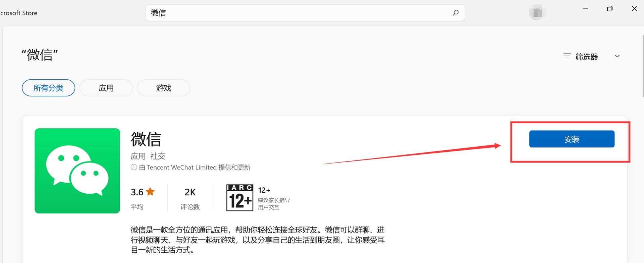Viewport: 644px width, 263px height.
Task: Open the 微信 app title
Action: pos(146,139)
